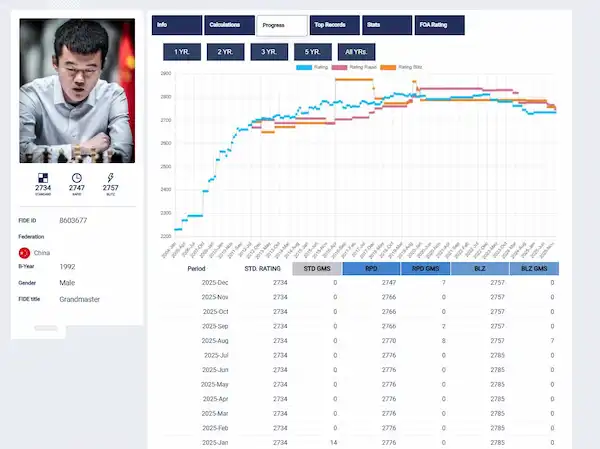Click the player profile photo
Viewport: 600px width, 449px height.
[x=77, y=91]
